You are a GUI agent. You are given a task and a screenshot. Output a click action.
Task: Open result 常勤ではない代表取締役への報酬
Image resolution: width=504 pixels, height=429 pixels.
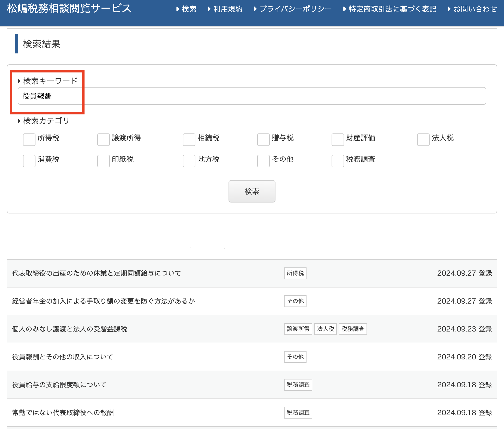pyautogui.click(x=63, y=413)
